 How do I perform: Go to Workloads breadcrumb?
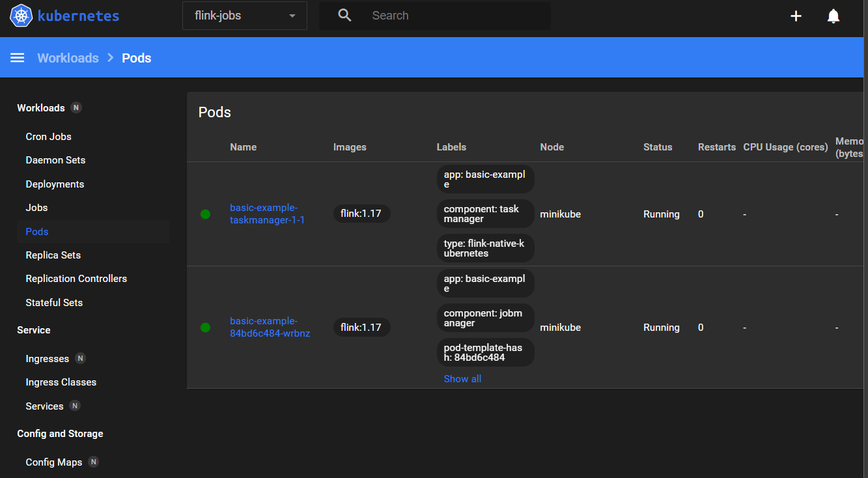pos(68,58)
